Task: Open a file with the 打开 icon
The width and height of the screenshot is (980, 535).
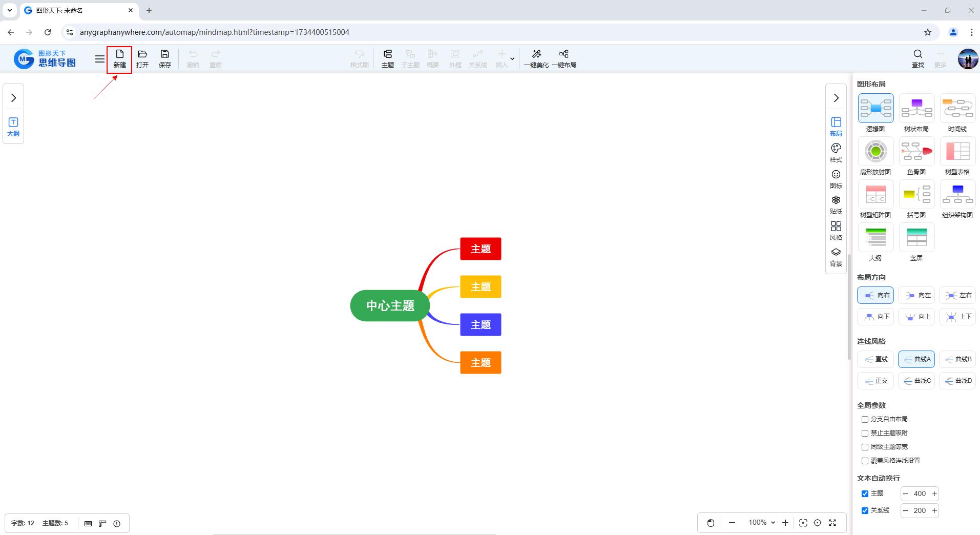Action: tap(142, 54)
